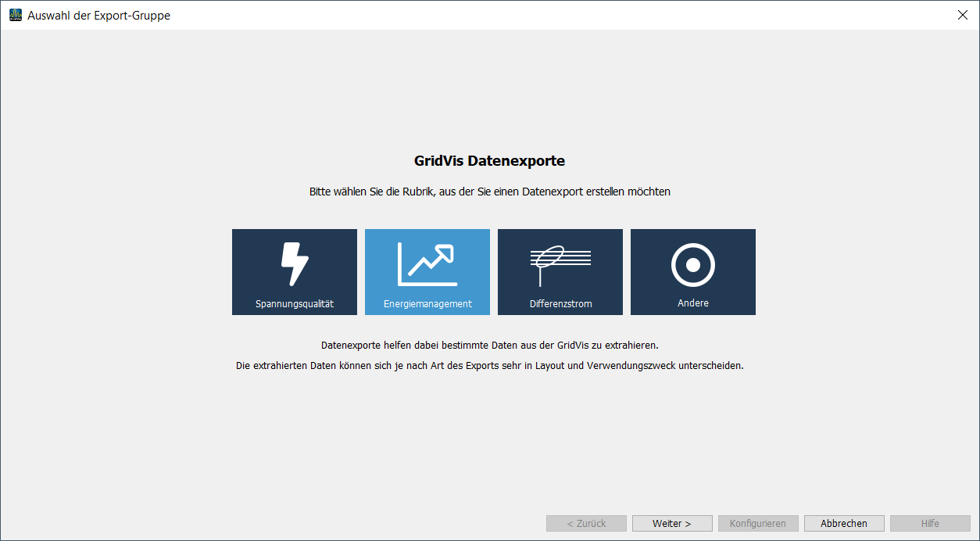Select the Spannungsqualität lightning bolt tile
The width and height of the screenshot is (980, 541).
[x=295, y=272]
